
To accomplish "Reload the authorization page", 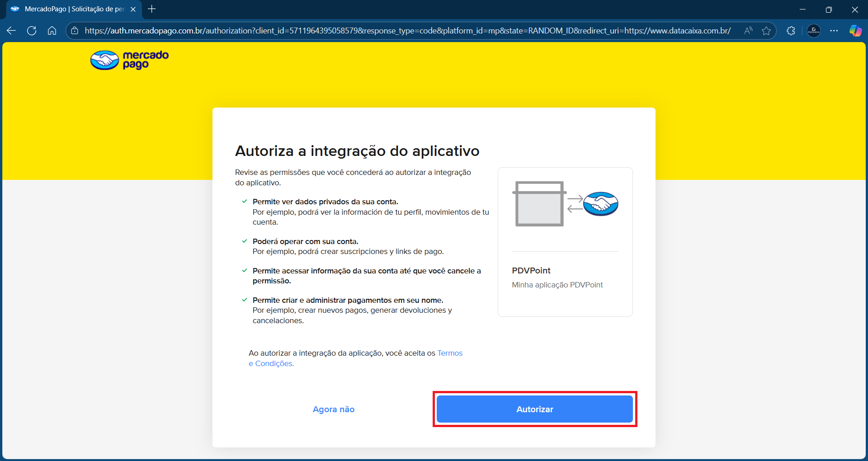I will (32, 30).
